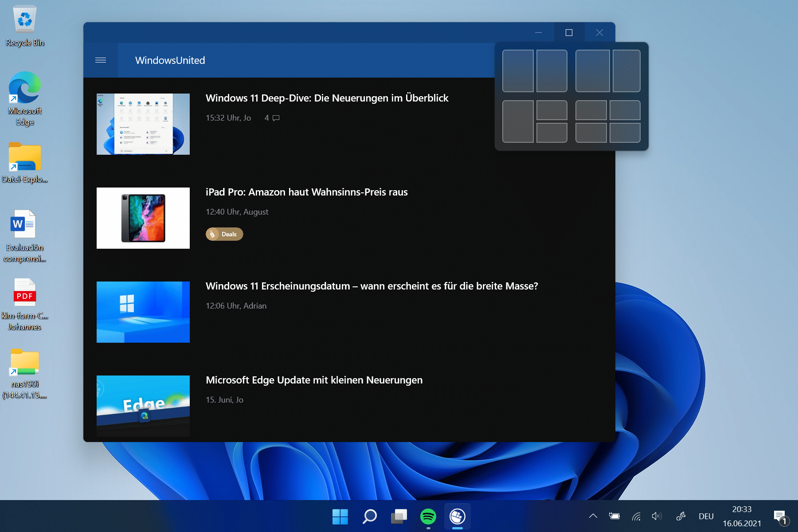Click the pen workspace tray icon
798x532 pixels.
click(x=681, y=516)
